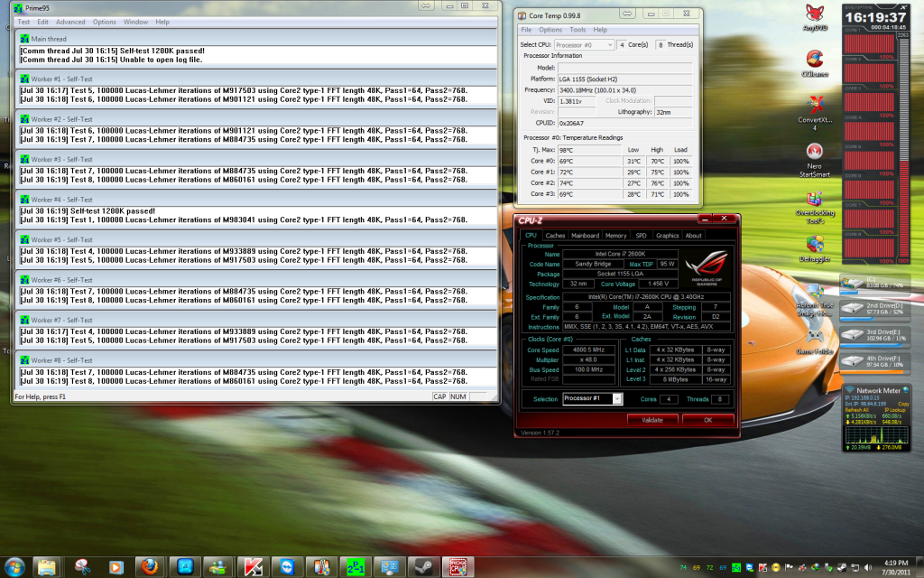The image size is (924, 578).
Task: Open Prime95's Help menu
Action: coord(162,22)
